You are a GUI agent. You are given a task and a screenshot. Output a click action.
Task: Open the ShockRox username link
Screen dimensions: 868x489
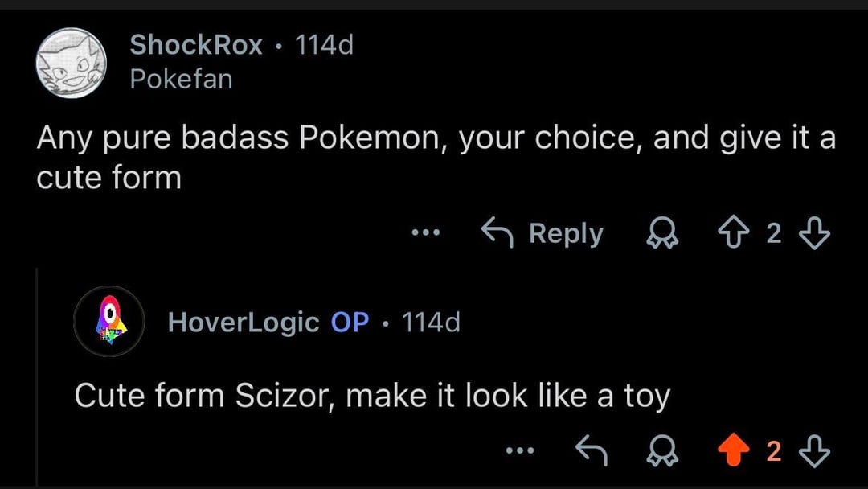coord(196,45)
